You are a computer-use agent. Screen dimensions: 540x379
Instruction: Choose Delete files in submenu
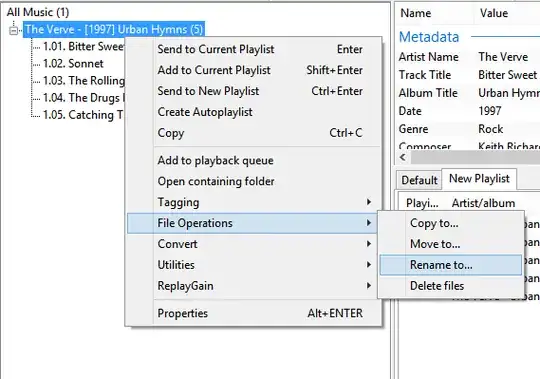451,286
